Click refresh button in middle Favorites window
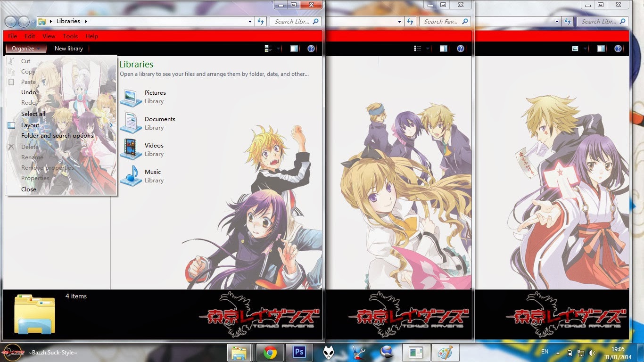 coord(411,21)
